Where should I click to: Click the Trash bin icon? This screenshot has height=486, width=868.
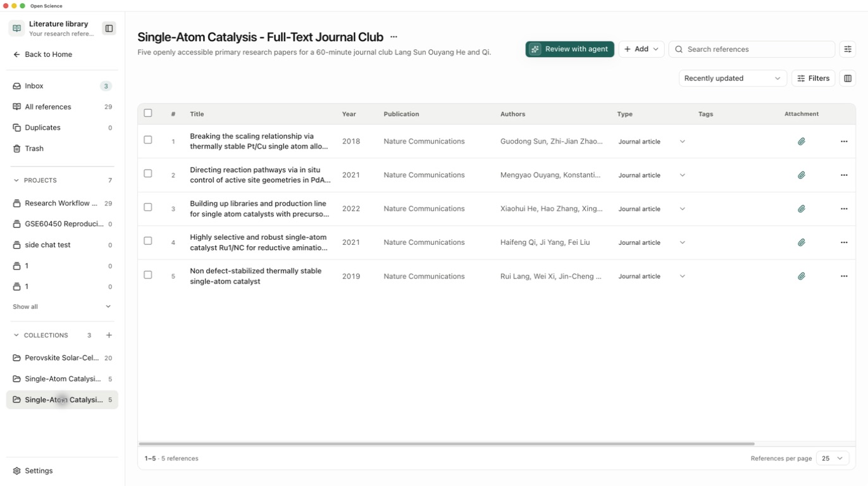coord(17,149)
